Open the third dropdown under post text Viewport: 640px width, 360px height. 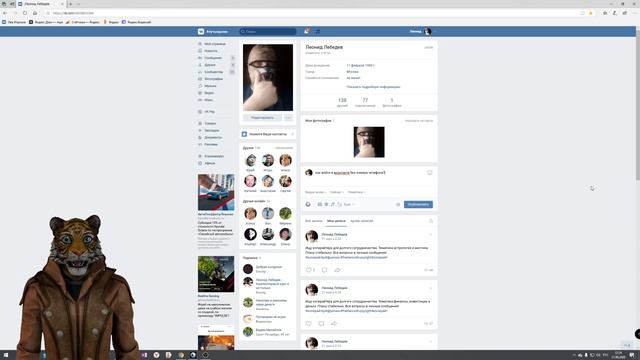point(357,192)
